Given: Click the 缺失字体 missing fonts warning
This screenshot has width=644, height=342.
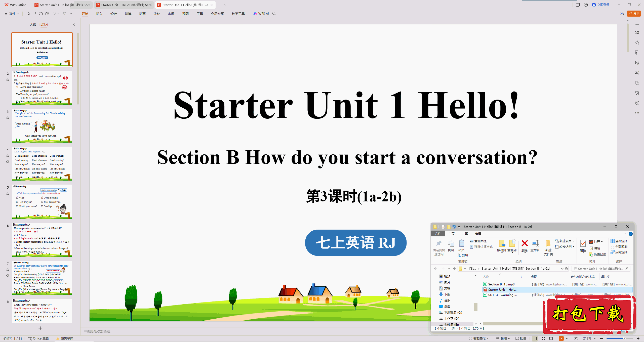Looking at the screenshot, I should pos(65,338).
